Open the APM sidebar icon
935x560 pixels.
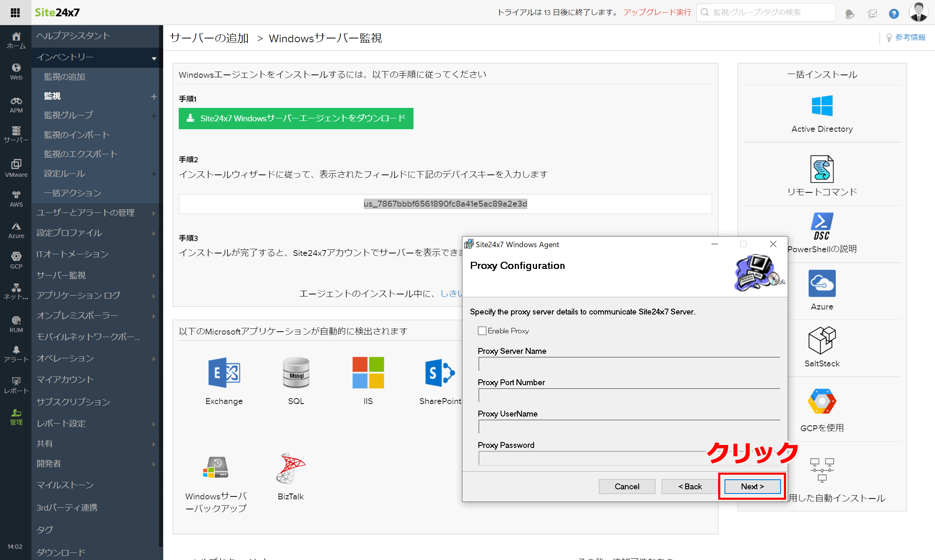(16, 105)
